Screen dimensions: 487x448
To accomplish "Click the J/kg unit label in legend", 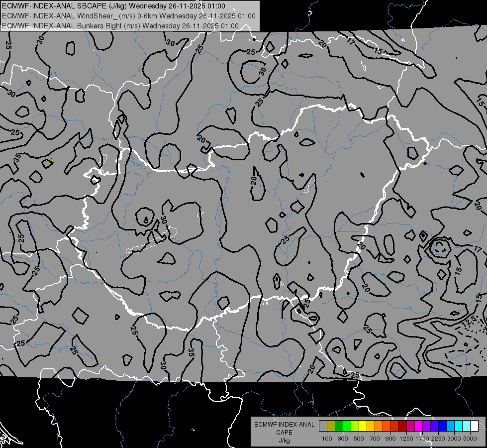I will 285,441.
